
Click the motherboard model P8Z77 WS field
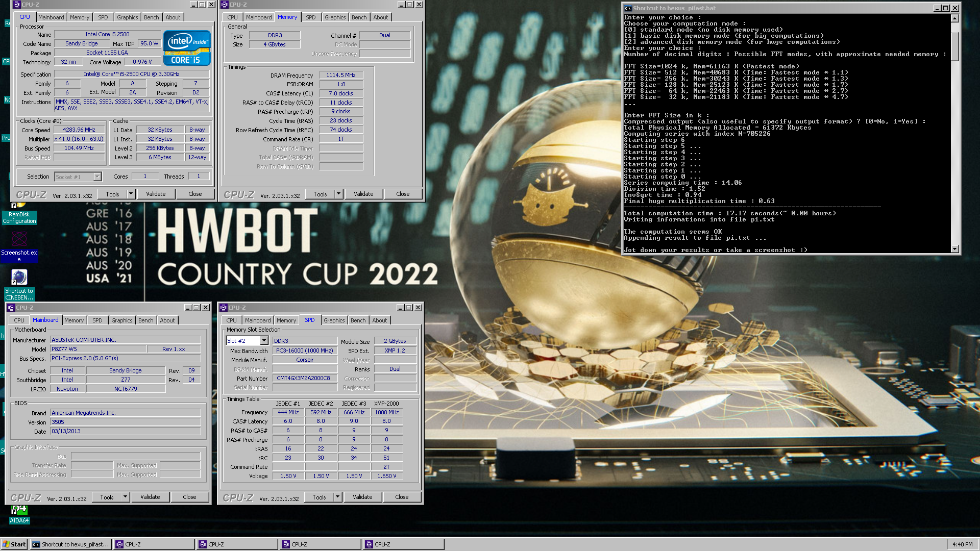pyautogui.click(x=98, y=349)
